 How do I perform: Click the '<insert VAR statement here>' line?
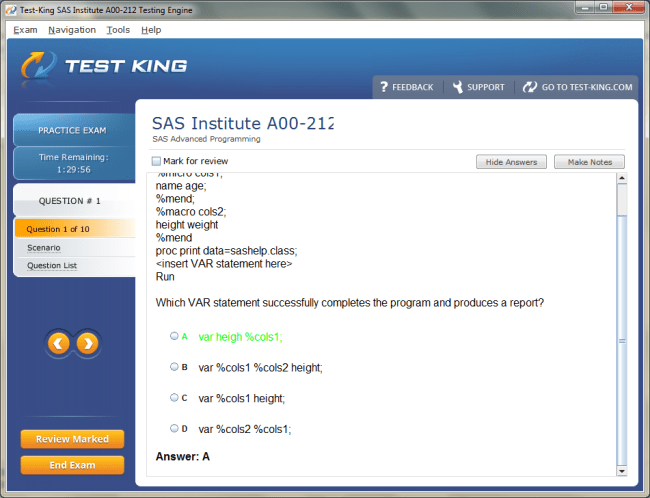[224, 264]
